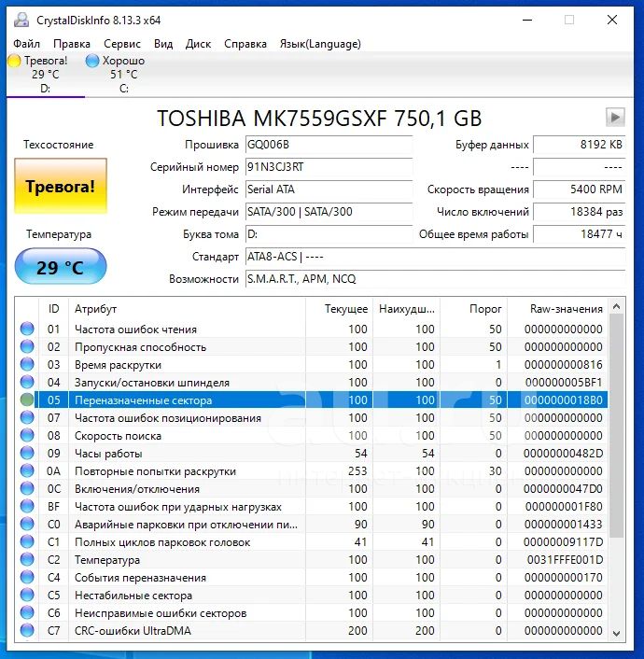644x659 pixels.
Task: Click green status circle for attribute 05
Action: pyautogui.click(x=27, y=400)
